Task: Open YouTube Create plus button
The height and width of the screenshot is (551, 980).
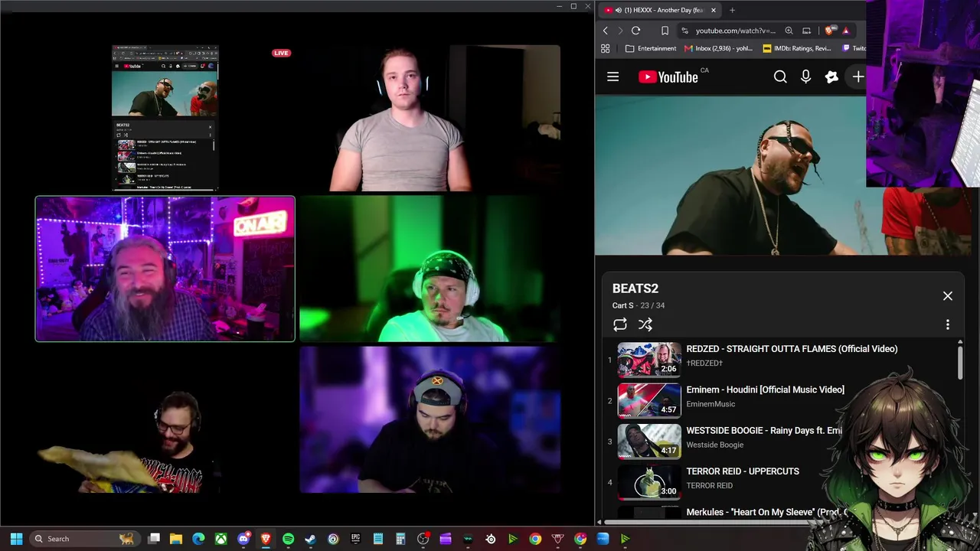Action: tap(857, 77)
